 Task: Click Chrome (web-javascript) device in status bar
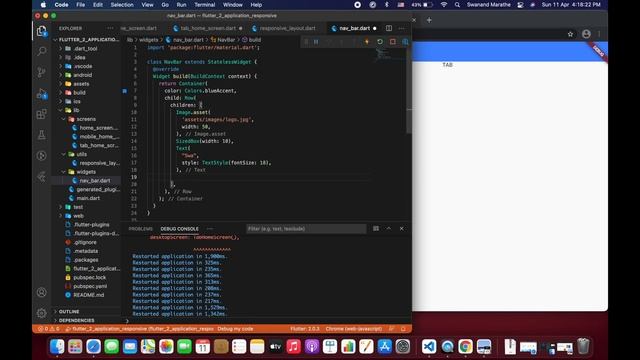[354, 329]
